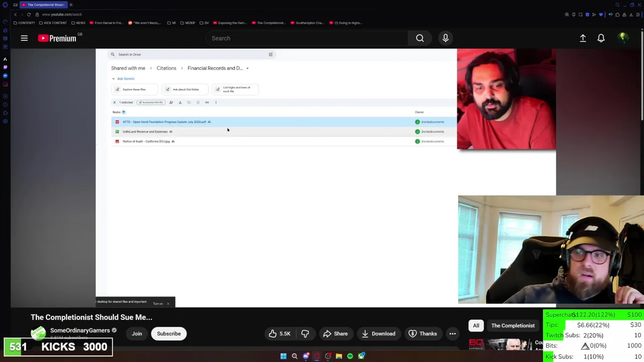Open the upload/create video icon
Viewport: 644px width, 362px height.
[x=583, y=38]
